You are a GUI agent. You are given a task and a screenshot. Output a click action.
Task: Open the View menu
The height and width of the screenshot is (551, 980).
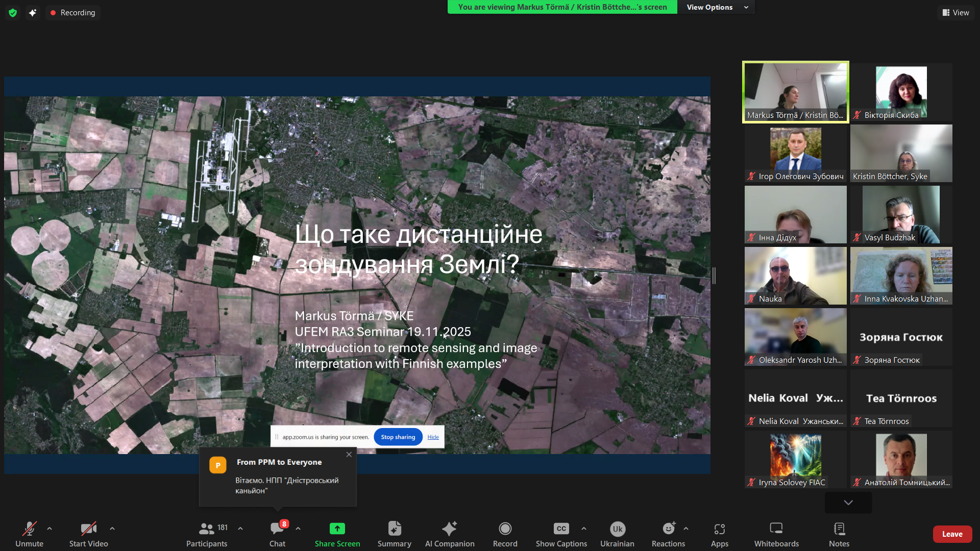coord(955,12)
